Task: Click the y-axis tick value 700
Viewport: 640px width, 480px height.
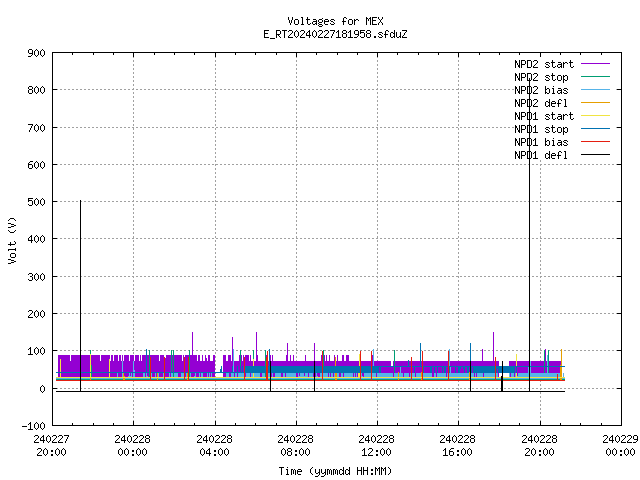Action: (x=36, y=128)
